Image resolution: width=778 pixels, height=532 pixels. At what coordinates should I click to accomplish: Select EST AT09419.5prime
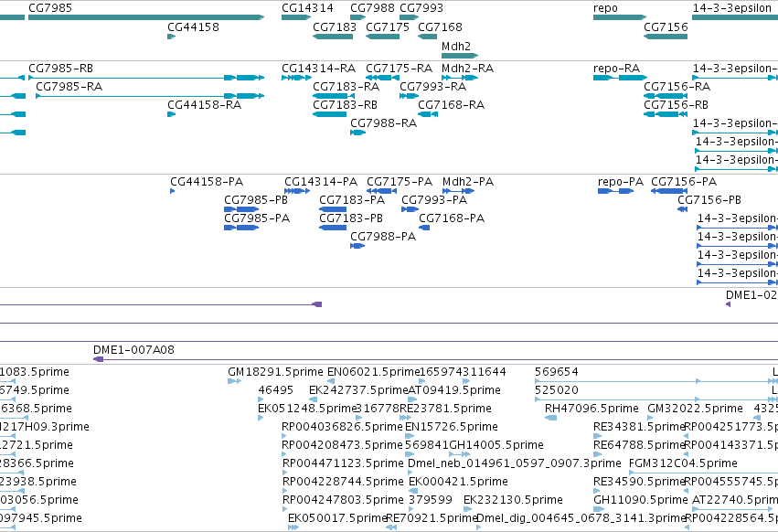pyautogui.click(x=412, y=399)
